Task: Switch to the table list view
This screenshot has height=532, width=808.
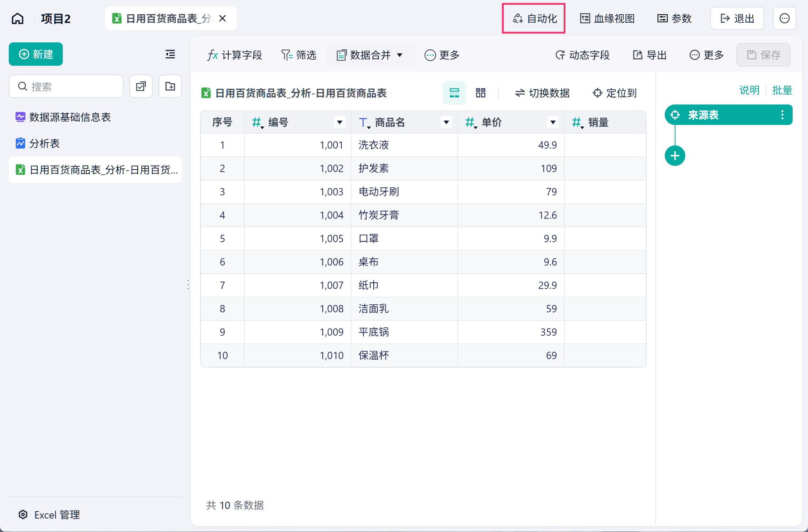Action: 454,93
